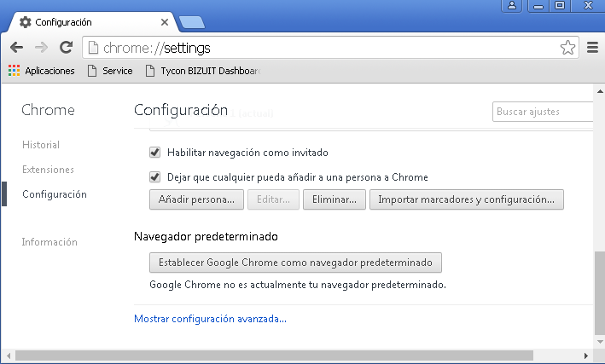Set Google Chrome as default browser
The height and width of the screenshot is (364, 605).
[295, 263]
